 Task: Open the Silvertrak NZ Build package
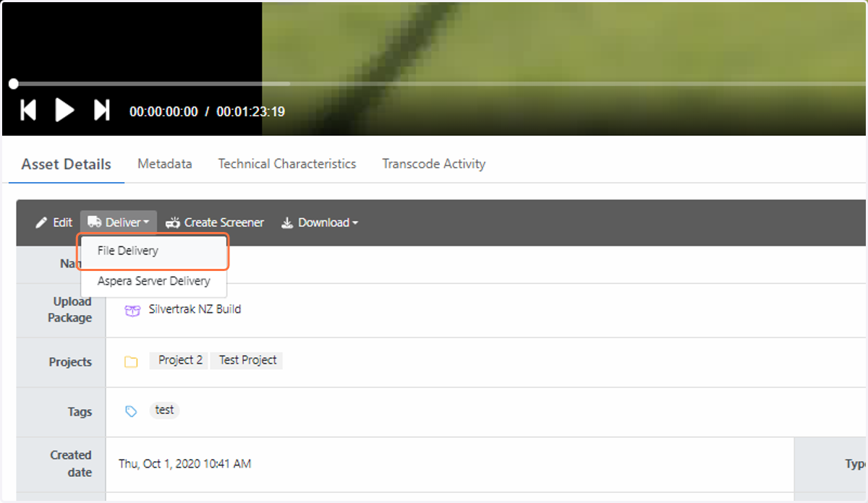(195, 309)
